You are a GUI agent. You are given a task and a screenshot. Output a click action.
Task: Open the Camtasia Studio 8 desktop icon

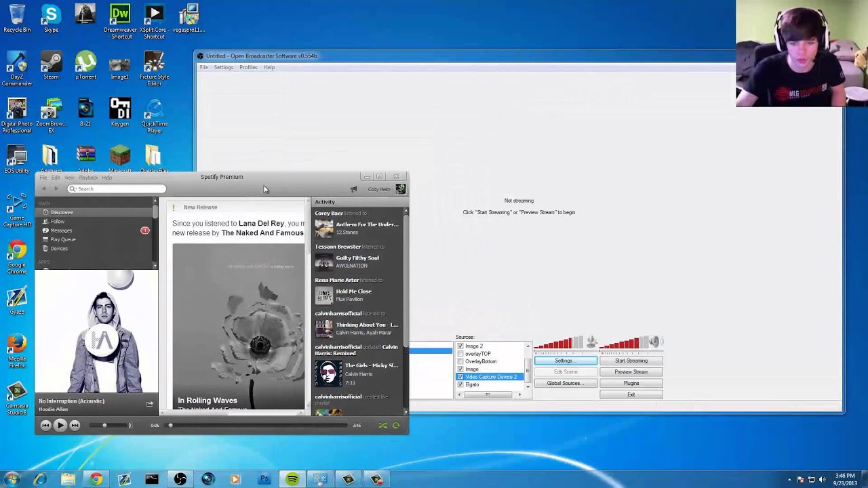point(17,399)
